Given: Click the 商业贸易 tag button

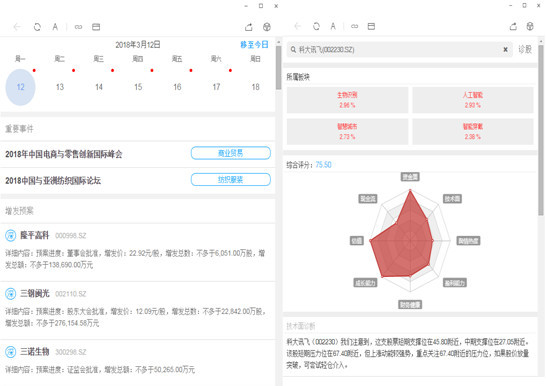Looking at the screenshot, I should tap(231, 153).
